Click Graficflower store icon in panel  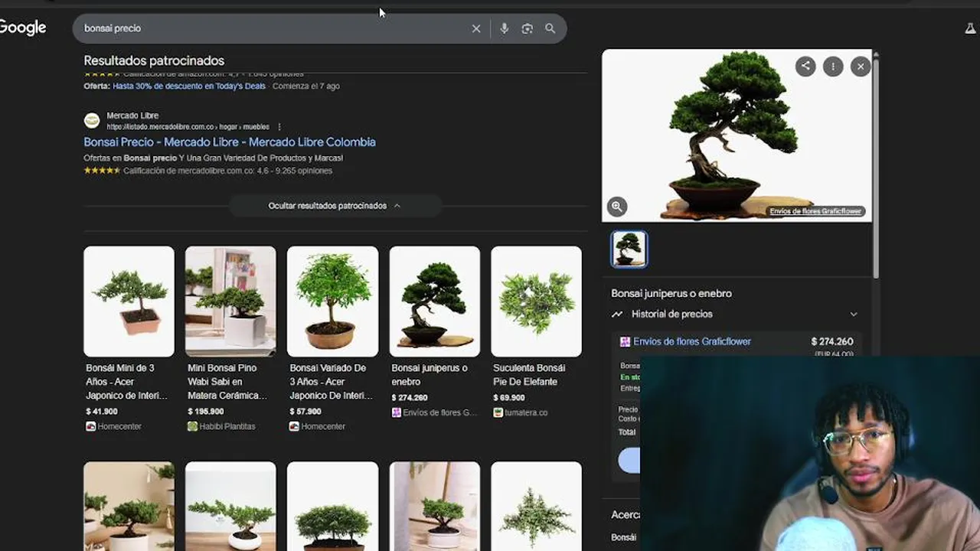[x=625, y=342]
